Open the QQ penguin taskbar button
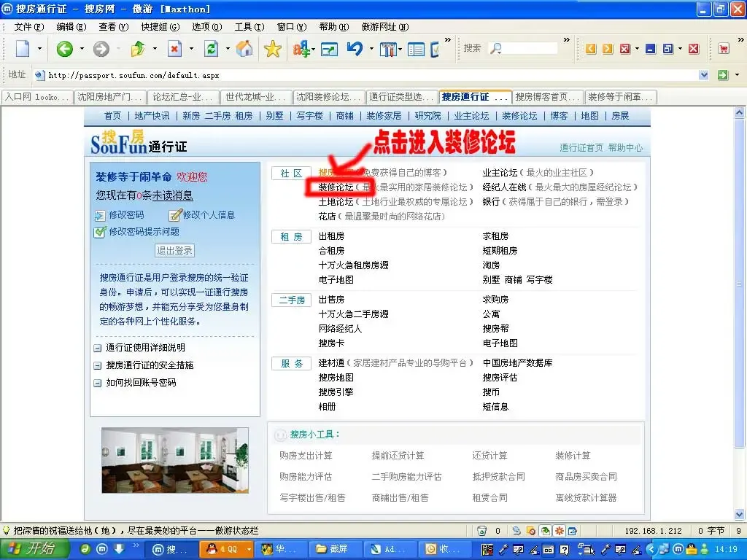The width and height of the screenshot is (747, 560). point(226,549)
